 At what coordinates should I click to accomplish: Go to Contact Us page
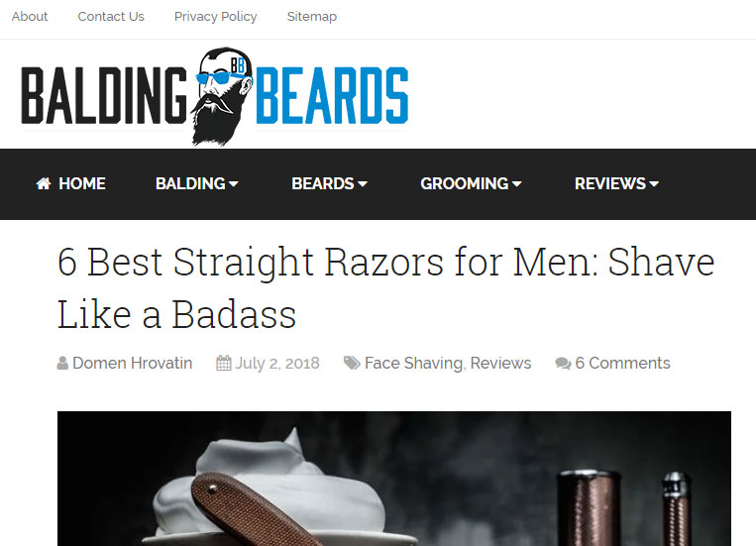pyautogui.click(x=111, y=17)
